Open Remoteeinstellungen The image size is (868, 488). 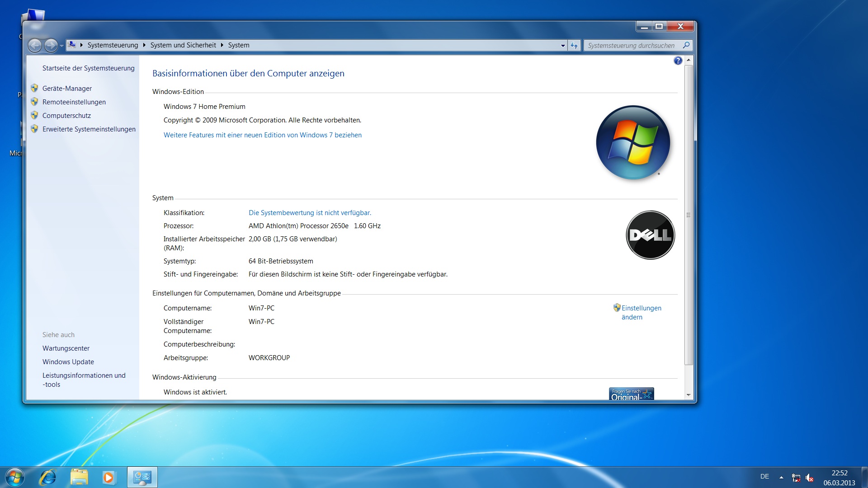pos(74,102)
